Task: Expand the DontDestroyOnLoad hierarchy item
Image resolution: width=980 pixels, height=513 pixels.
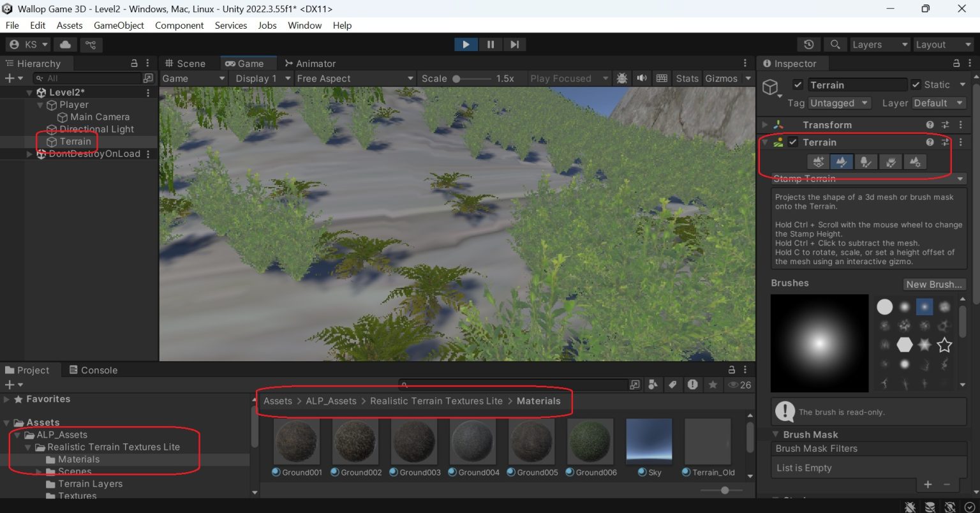Action: click(29, 154)
